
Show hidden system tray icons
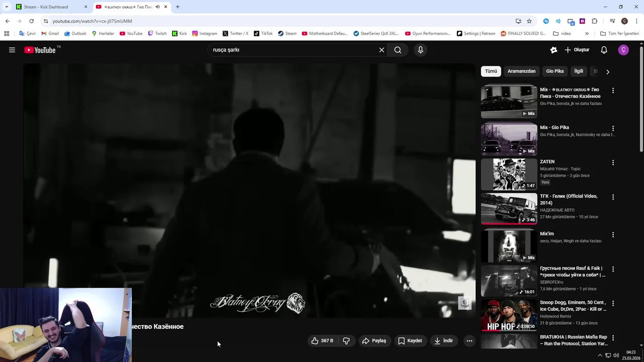[x=600, y=355]
